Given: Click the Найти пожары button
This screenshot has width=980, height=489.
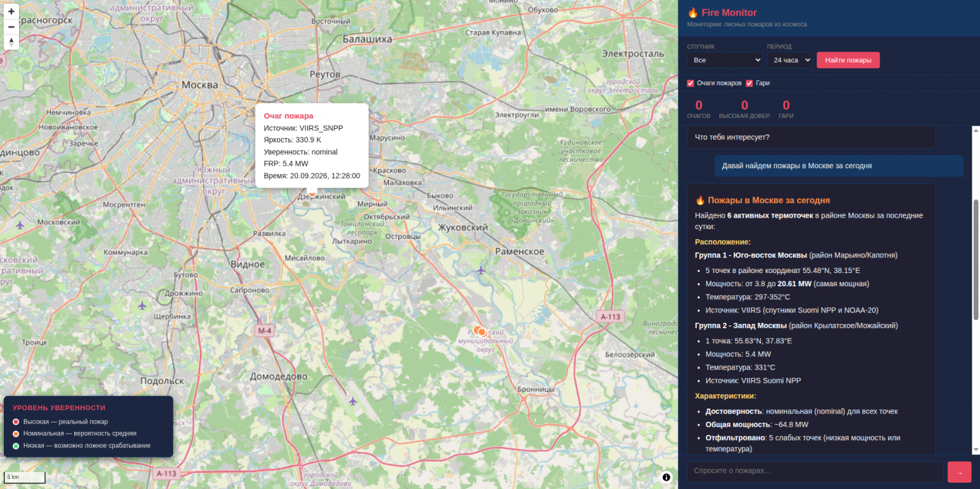Looking at the screenshot, I should 848,60.
